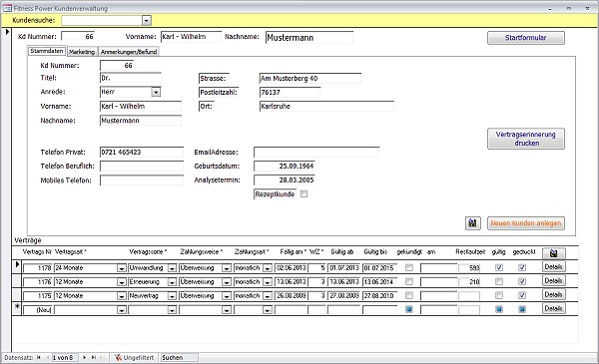Click the save icon in Verträge header
This screenshot has height=364, width=599.
click(x=553, y=253)
